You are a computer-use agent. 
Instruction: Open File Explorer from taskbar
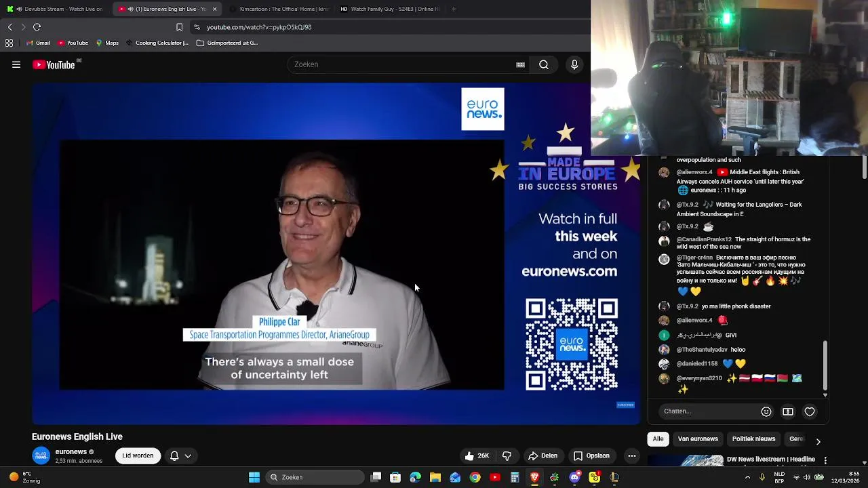tap(435, 477)
